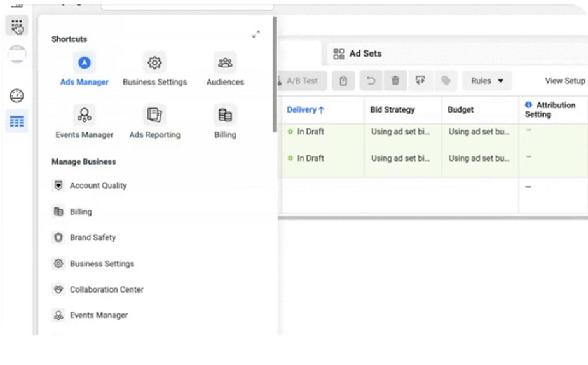Image resolution: width=588 pixels, height=365 pixels.
Task: Open Business Settings shortcut with gear icon
Action: point(154,70)
